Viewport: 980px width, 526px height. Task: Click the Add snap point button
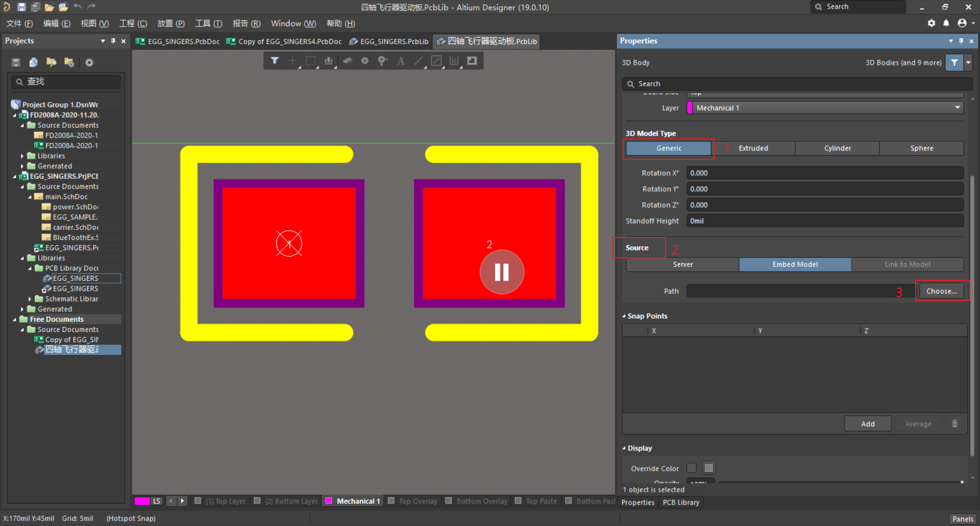point(867,423)
